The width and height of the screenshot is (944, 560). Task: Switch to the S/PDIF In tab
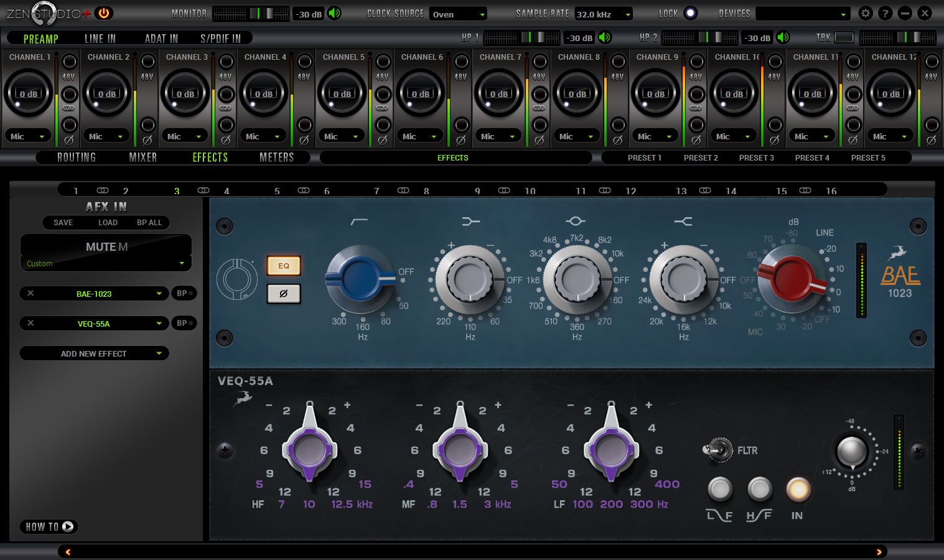click(220, 39)
